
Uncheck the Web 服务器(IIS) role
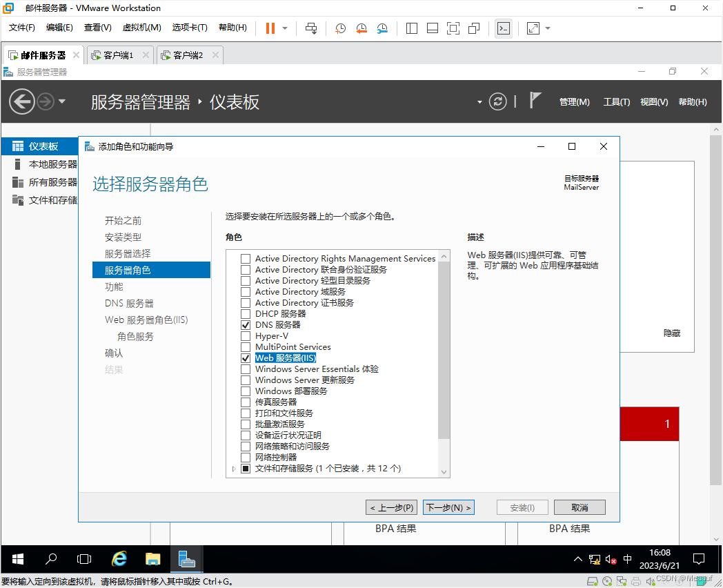246,358
